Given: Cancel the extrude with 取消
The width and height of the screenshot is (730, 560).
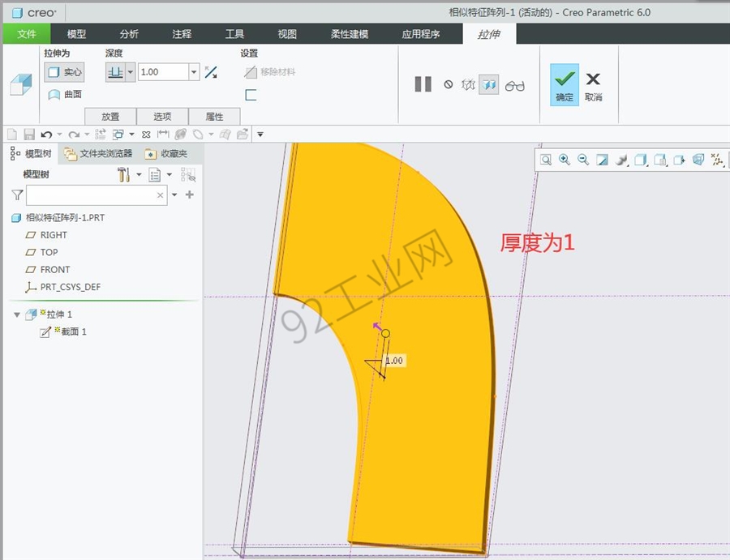Looking at the screenshot, I should 593,87.
